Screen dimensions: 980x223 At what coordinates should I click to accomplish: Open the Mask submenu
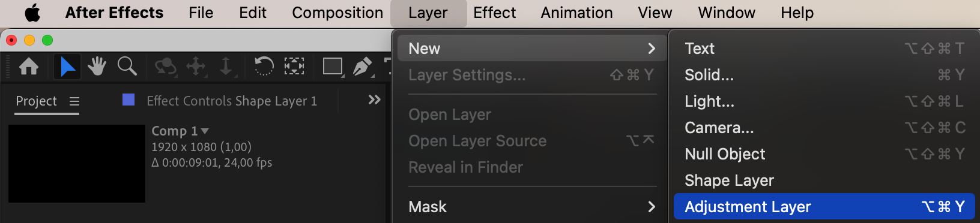[x=530, y=207]
